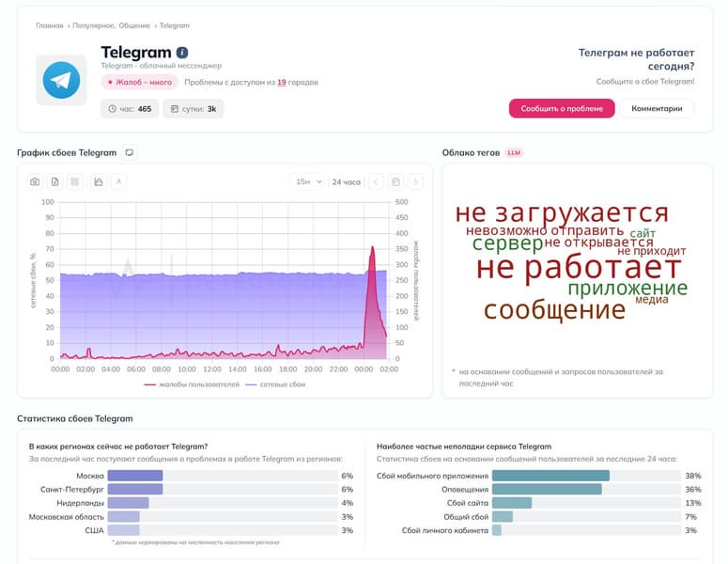Viewport: 728px width, 564px height.
Task: Click the tag медиа in the cloud
Action: coord(652,300)
